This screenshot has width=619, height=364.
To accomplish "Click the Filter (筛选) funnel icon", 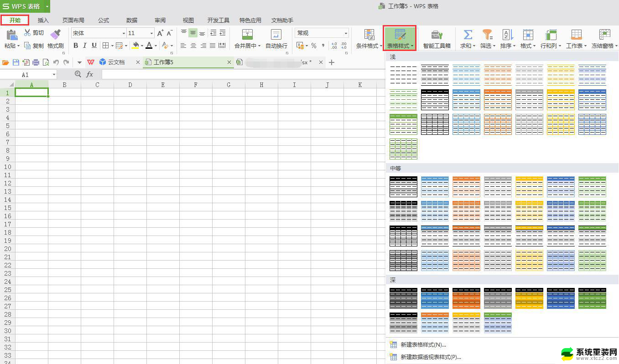I will [488, 35].
